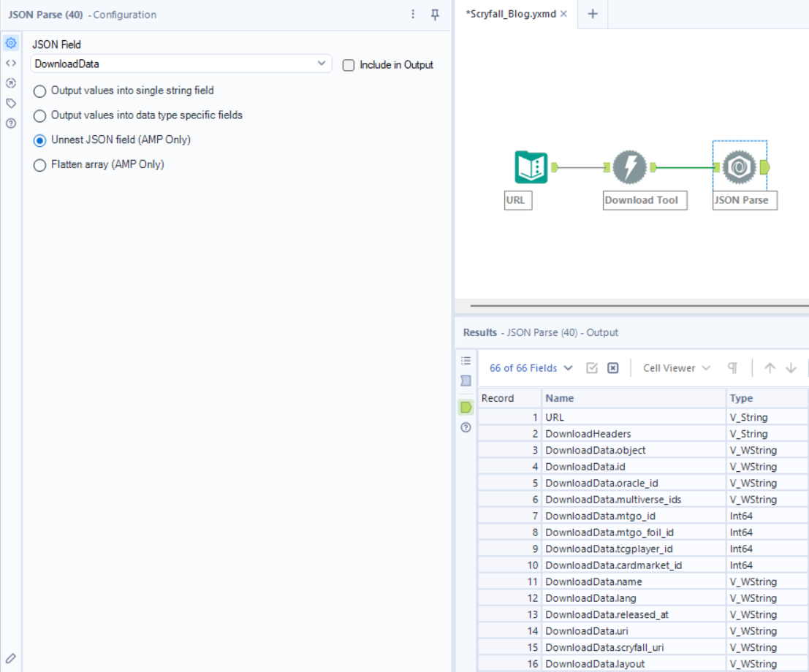The image size is (809, 672).
Task: Pin the Configuration window
Action: pyautogui.click(x=435, y=15)
